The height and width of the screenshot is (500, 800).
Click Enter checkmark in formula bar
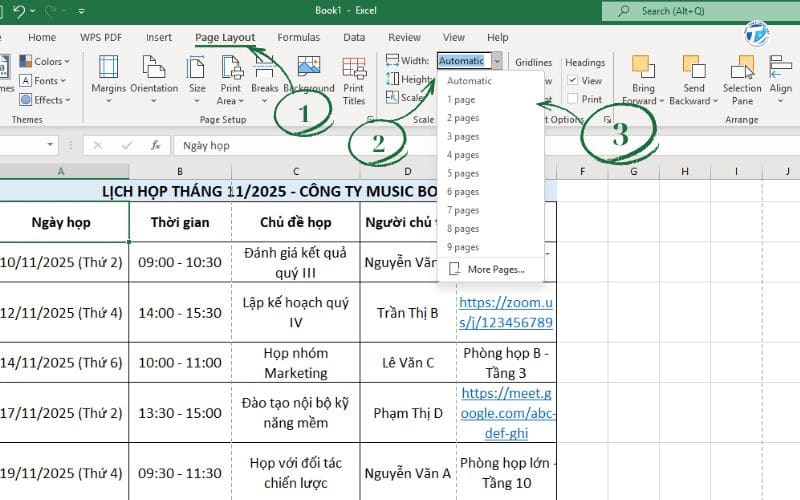[x=127, y=145]
